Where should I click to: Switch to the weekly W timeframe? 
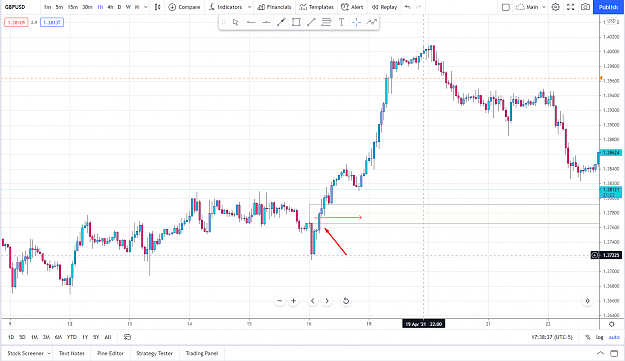tap(128, 7)
